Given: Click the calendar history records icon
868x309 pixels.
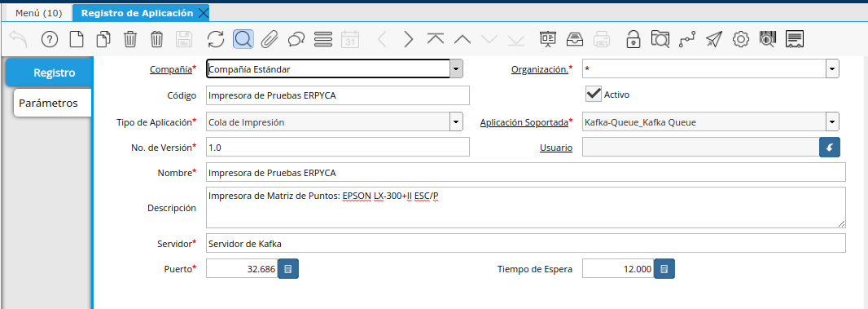Looking at the screenshot, I should (350, 39).
